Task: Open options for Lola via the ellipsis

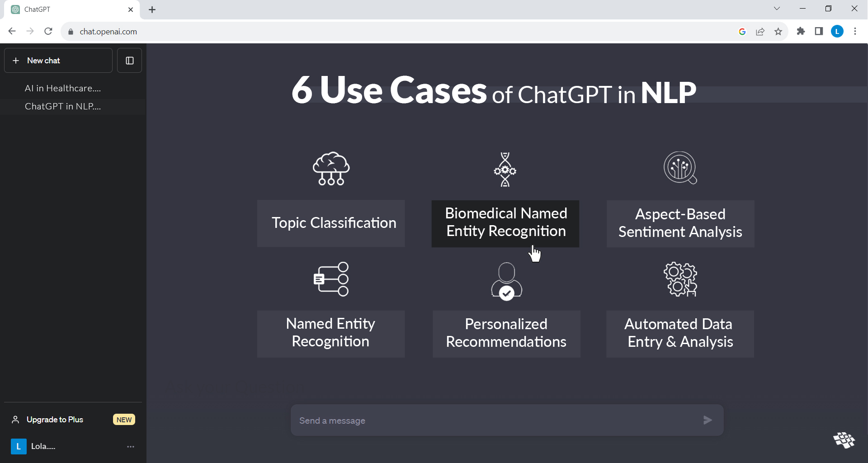Action: coord(131,446)
